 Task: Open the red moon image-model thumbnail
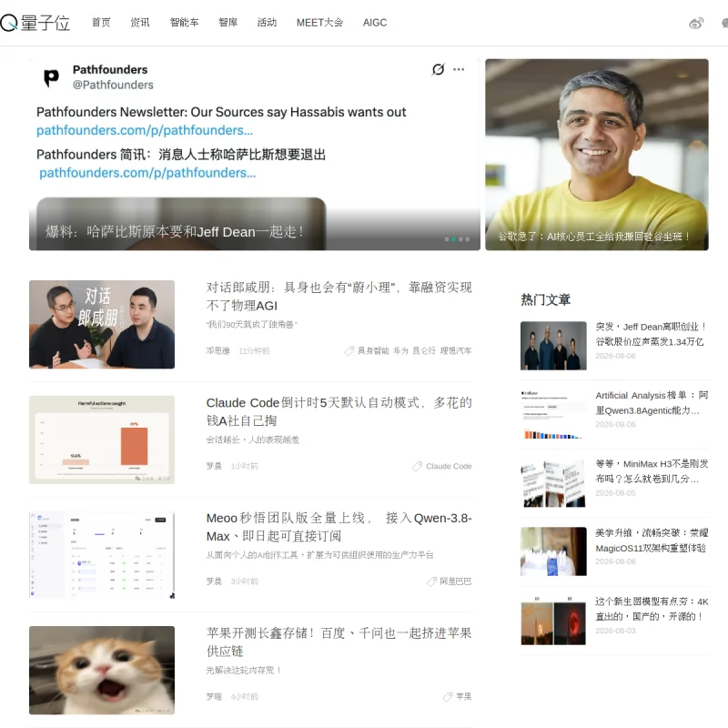pyautogui.click(x=553, y=621)
